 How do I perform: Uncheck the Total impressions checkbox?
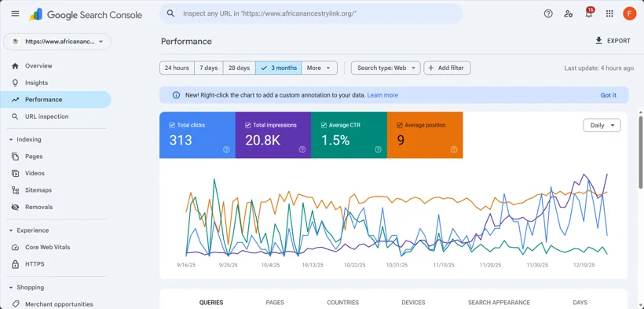pos(247,125)
